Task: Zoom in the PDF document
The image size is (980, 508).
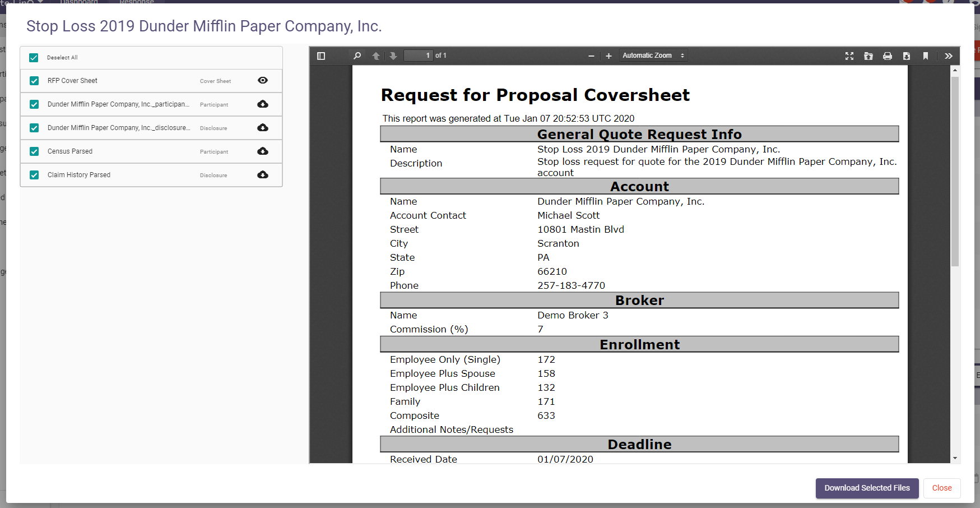Action: (x=609, y=56)
